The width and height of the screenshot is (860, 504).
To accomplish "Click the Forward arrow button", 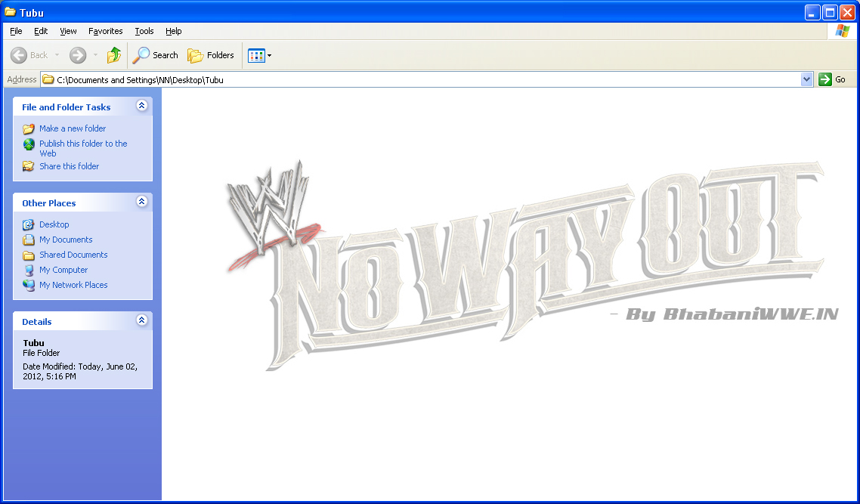I will (77, 55).
